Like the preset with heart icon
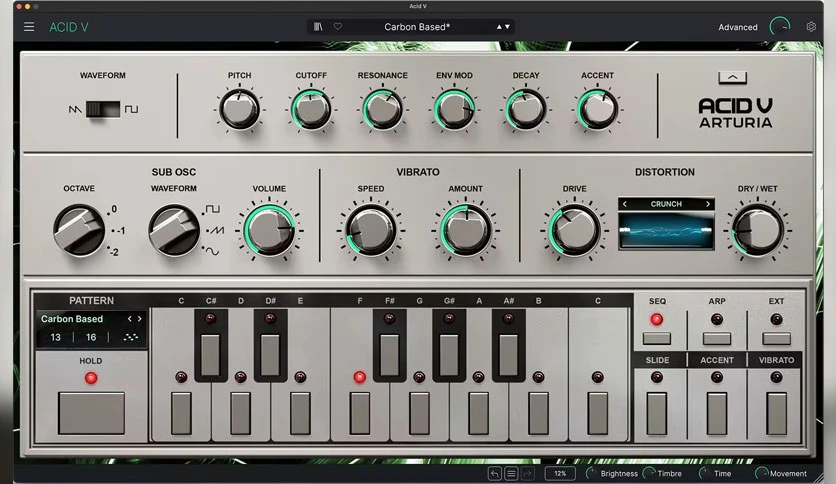The width and height of the screenshot is (836, 484). click(337, 27)
